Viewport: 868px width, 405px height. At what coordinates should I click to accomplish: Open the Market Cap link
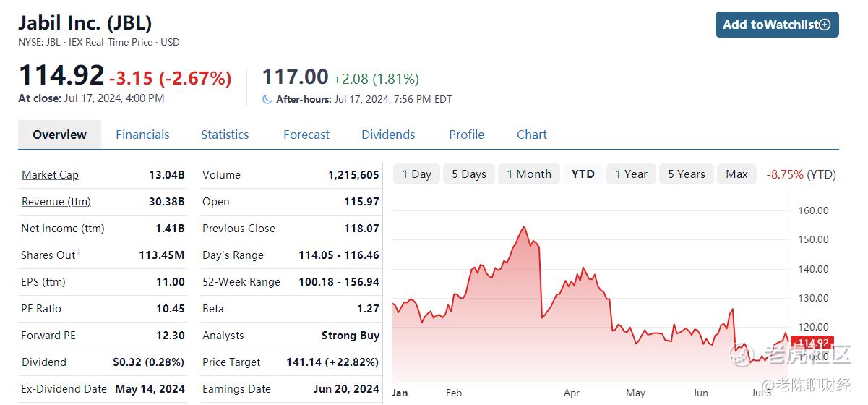click(x=50, y=175)
